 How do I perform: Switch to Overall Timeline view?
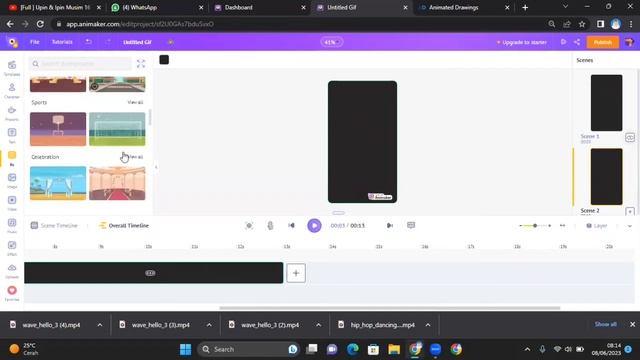(124, 225)
